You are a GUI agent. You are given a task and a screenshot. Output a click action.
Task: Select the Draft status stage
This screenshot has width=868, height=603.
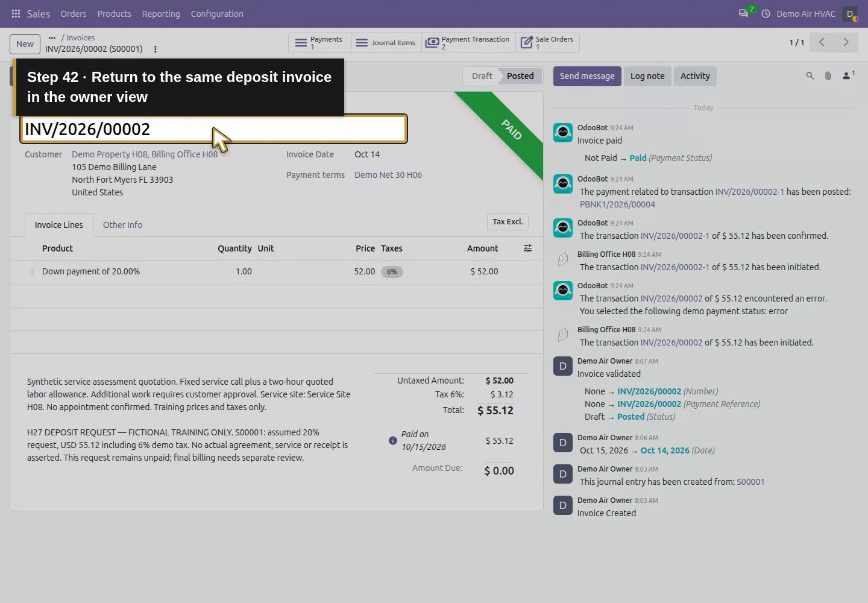482,76
